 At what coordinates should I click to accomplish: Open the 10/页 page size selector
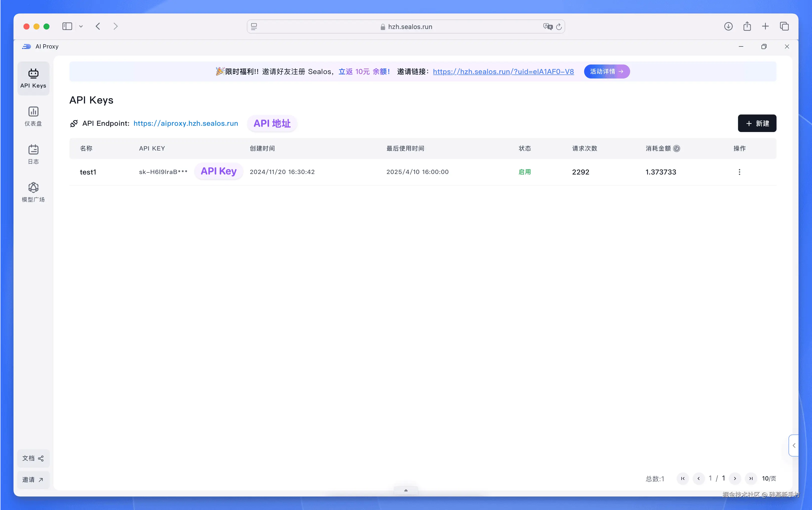coord(769,478)
